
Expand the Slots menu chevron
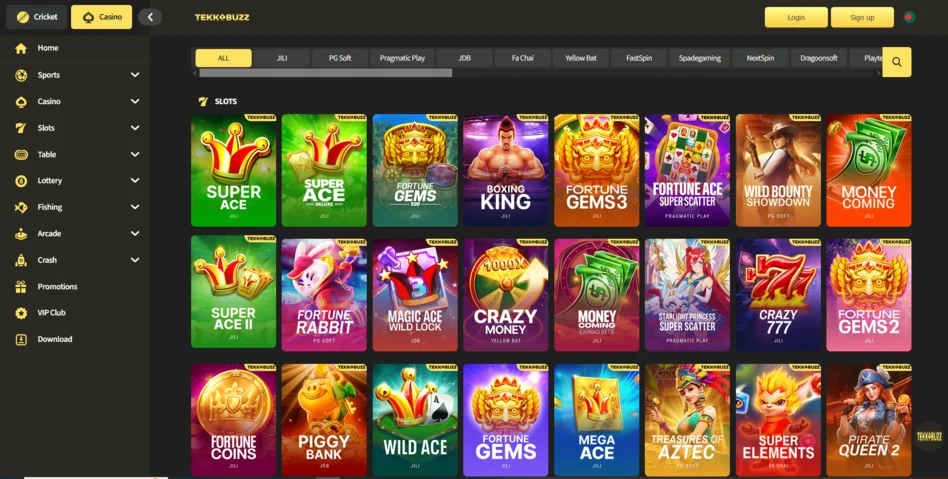click(135, 128)
